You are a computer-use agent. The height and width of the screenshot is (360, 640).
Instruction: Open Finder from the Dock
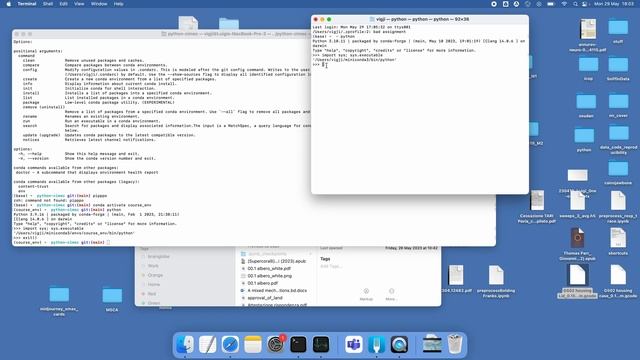pyautogui.click(x=185, y=344)
